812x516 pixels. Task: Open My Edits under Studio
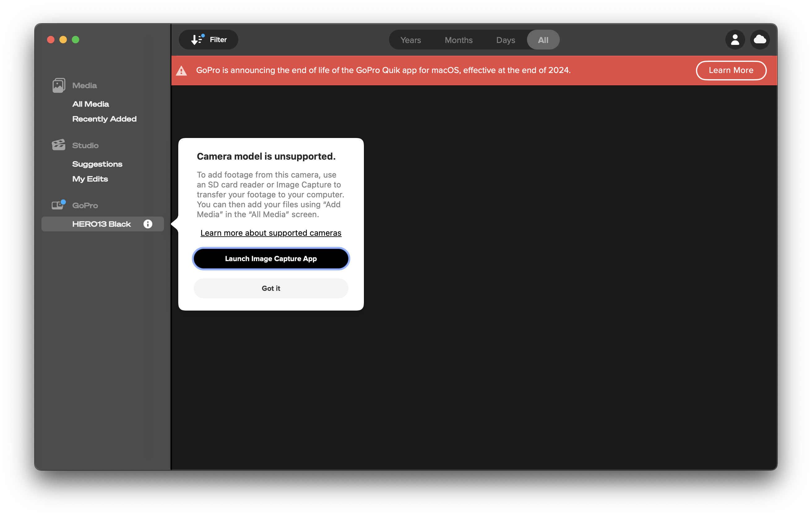(x=90, y=179)
